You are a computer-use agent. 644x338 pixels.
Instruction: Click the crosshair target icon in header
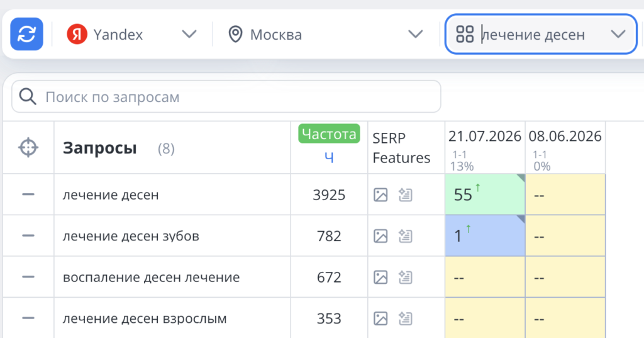pos(28,148)
